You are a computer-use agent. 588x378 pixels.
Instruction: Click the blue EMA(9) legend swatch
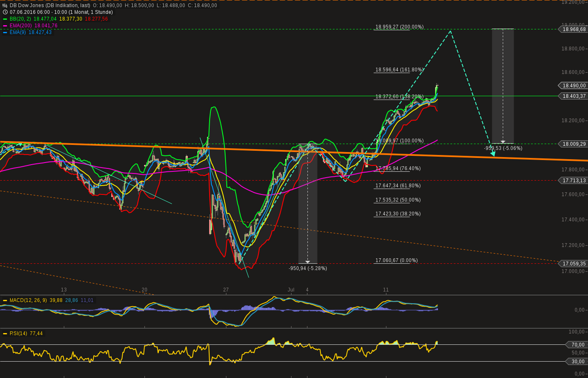[5, 32]
